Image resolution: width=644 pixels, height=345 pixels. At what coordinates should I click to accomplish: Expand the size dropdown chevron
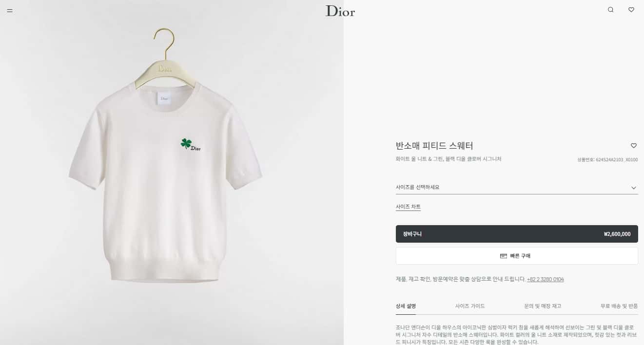634,188
